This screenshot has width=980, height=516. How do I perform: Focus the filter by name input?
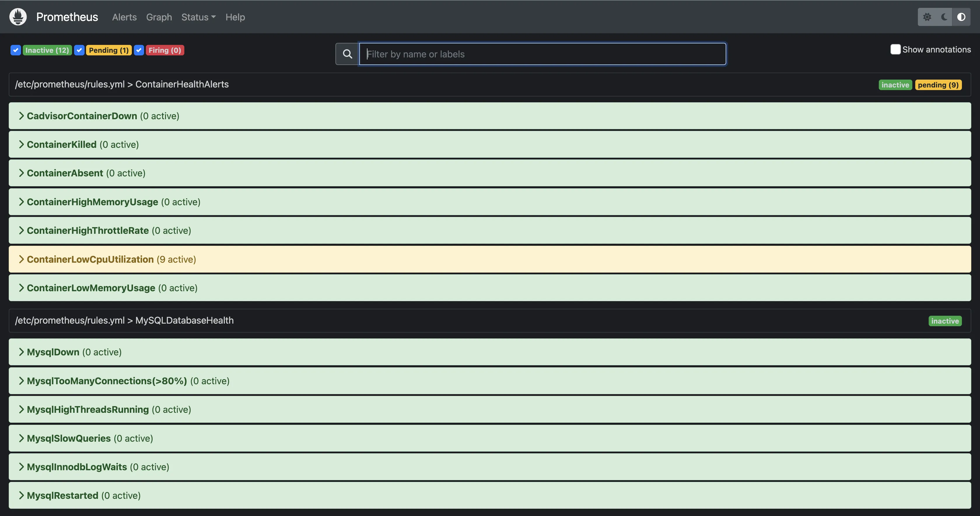pyautogui.click(x=542, y=54)
